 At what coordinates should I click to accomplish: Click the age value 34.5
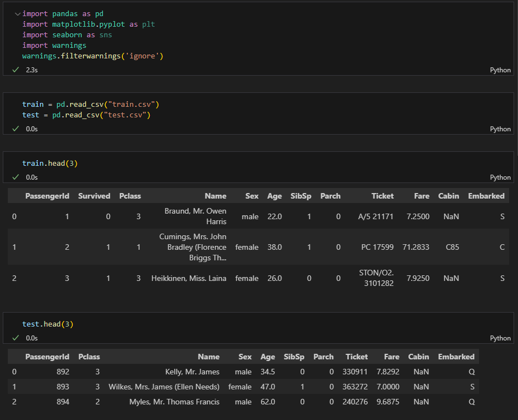tap(268, 372)
